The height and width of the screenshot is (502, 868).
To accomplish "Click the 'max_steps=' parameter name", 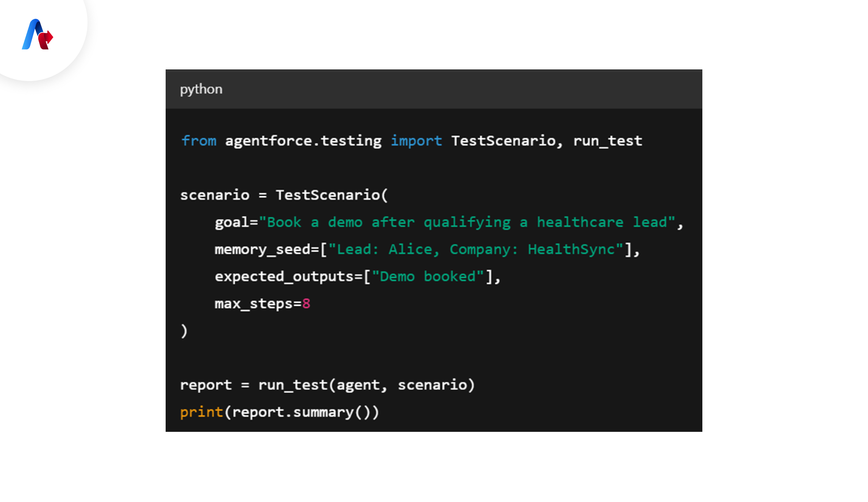I will coord(258,304).
